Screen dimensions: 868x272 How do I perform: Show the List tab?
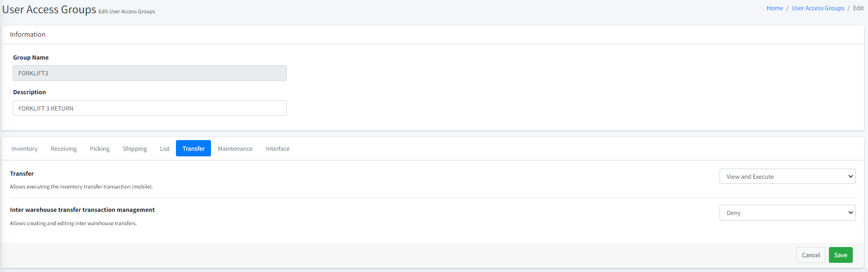click(165, 149)
